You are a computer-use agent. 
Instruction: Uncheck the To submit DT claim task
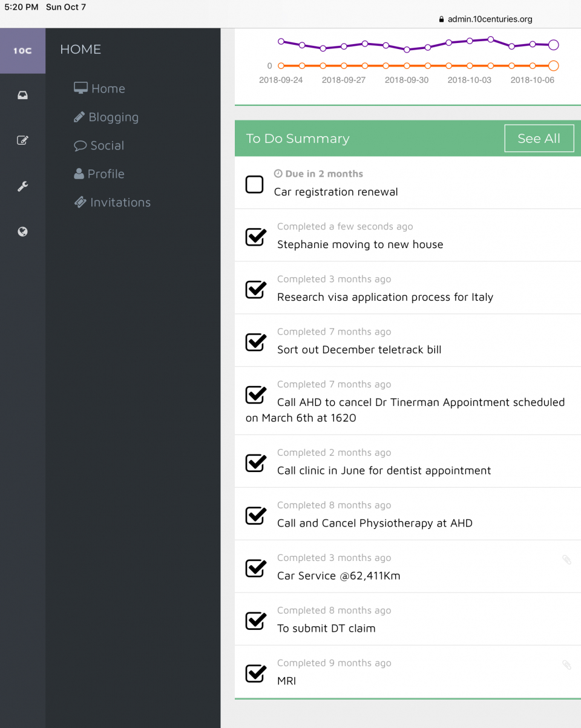pos(256,621)
